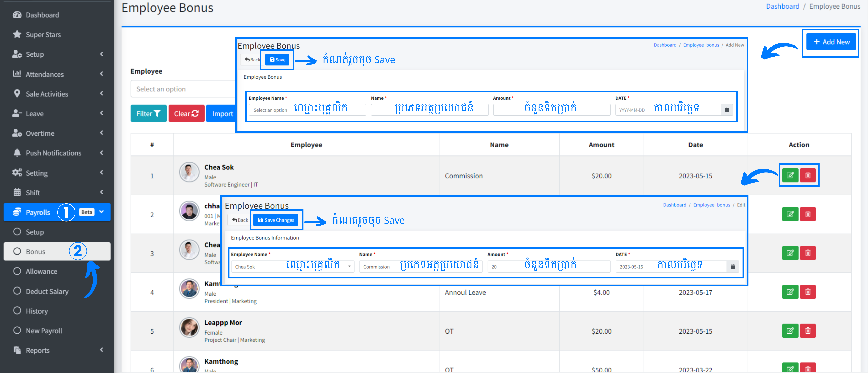Edit the Leappp Mor OT bonus row
This screenshot has width=868, height=373.
click(790, 331)
